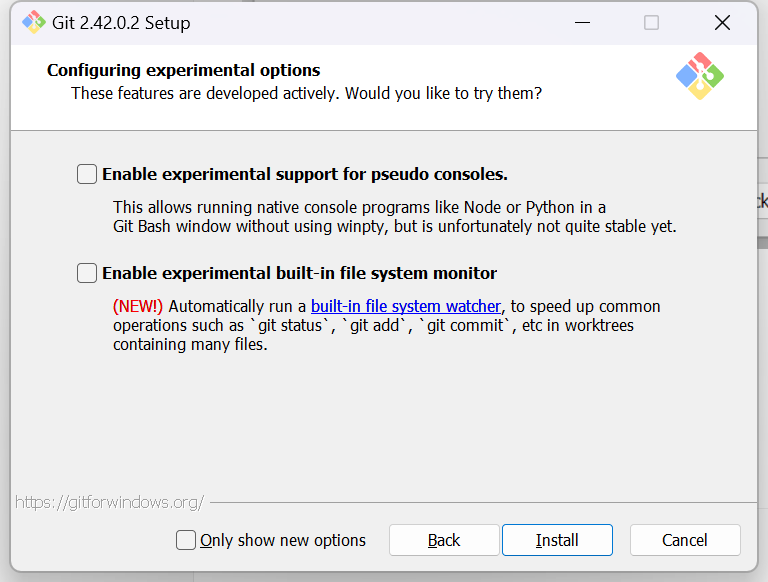Open the built-in file system watcher link
The width and height of the screenshot is (768, 582).
tap(406, 306)
